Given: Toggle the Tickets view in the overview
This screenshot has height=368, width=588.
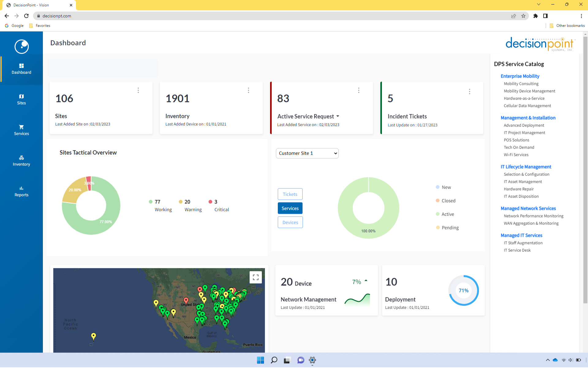Looking at the screenshot, I should point(290,194).
